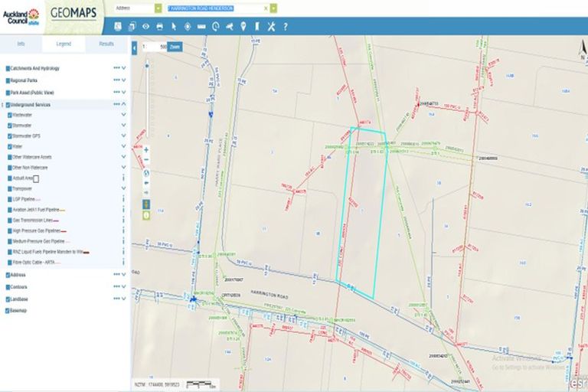Click the eye view icon in toolbar

[x=145, y=26]
